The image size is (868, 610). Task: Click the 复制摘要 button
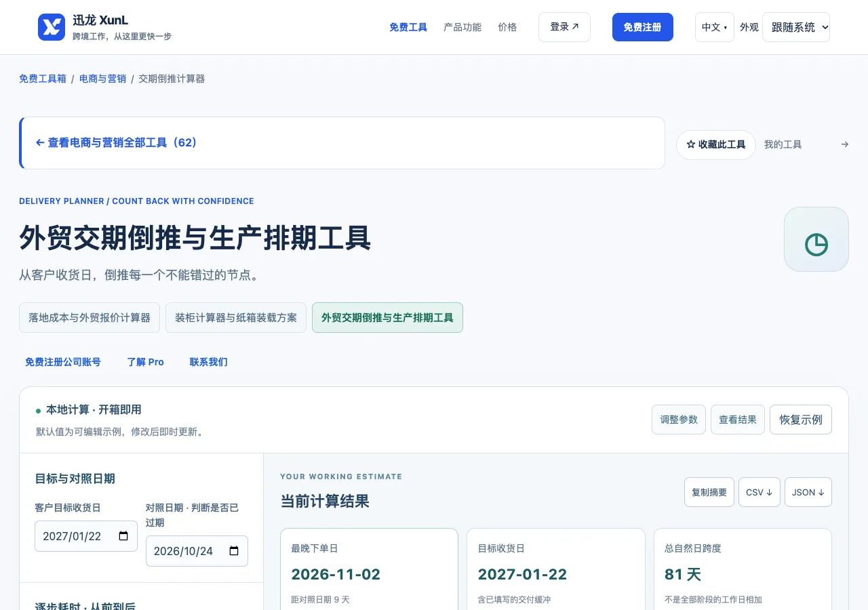pyautogui.click(x=709, y=492)
